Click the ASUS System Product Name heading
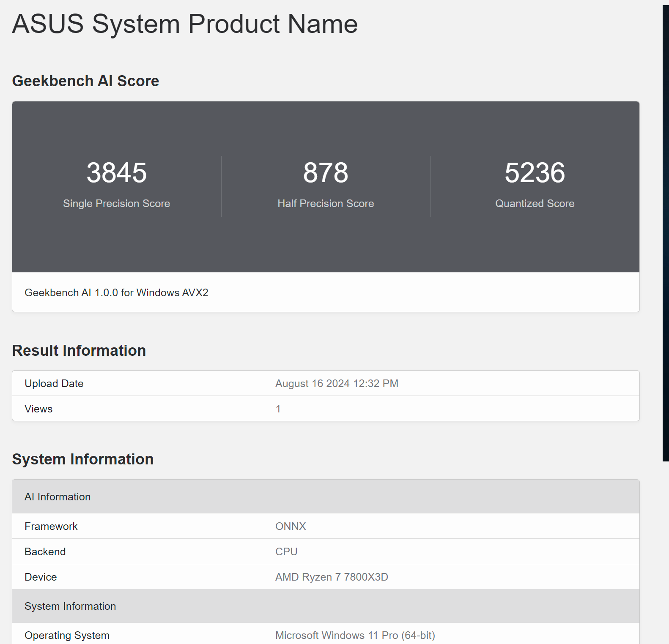669x644 pixels. 185,24
